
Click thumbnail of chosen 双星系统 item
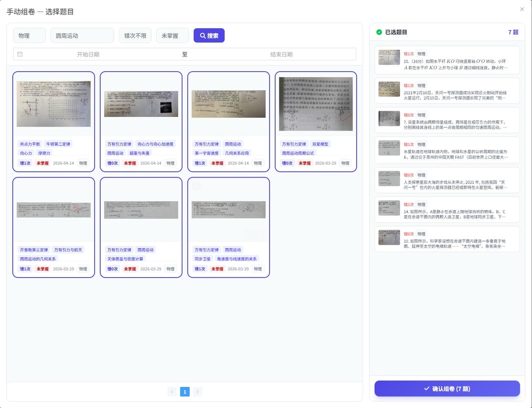389,118
